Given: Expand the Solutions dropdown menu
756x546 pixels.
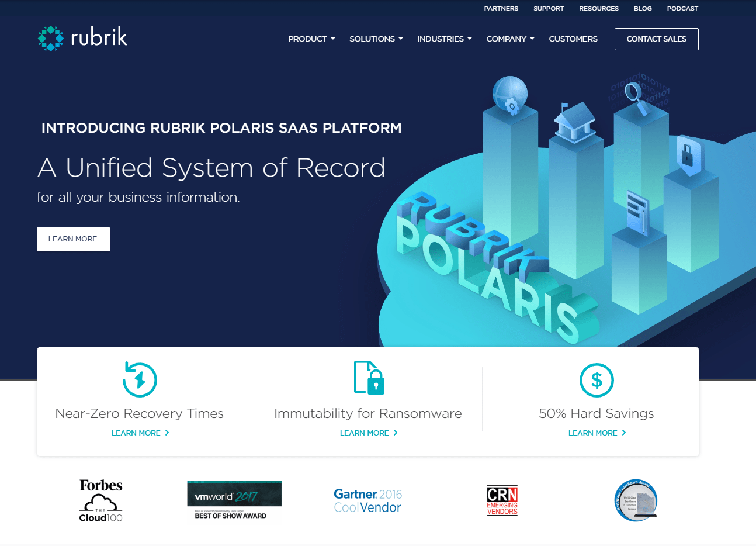Looking at the screenshot, I should point(376,39).
